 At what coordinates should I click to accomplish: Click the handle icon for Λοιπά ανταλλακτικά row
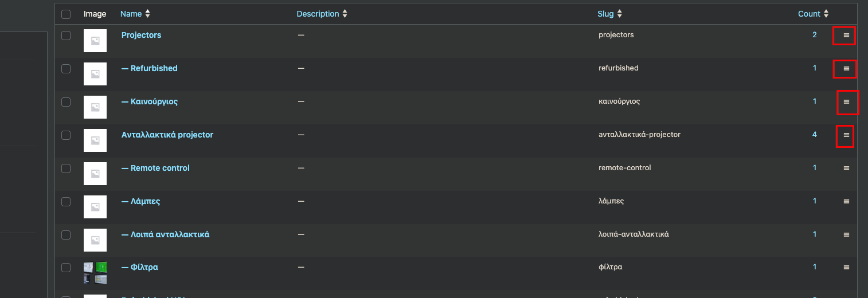846,235
